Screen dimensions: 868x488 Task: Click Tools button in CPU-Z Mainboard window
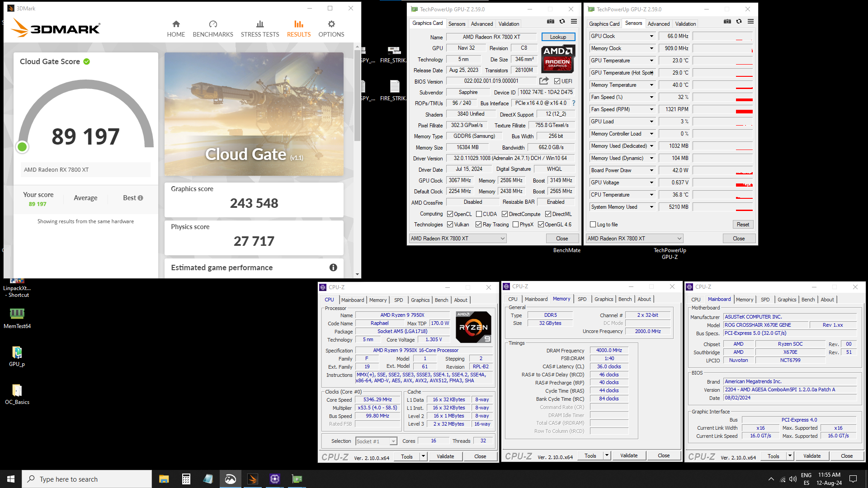pos(773,456)
